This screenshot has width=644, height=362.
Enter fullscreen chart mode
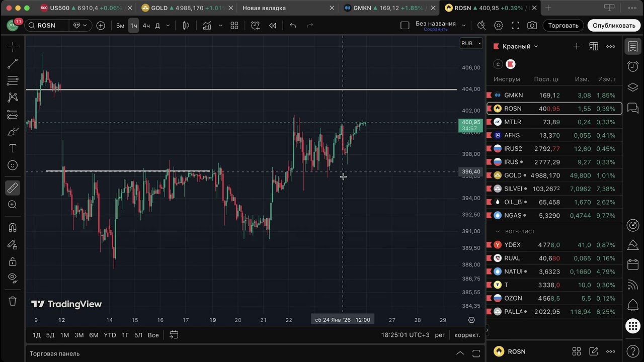point(515,26)
